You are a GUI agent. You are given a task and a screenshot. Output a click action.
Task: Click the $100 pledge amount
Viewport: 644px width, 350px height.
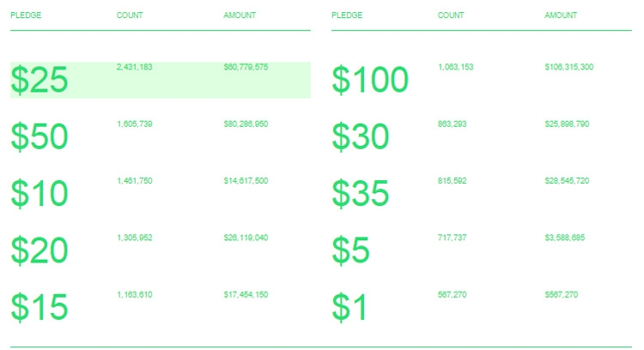click(370, 80)
